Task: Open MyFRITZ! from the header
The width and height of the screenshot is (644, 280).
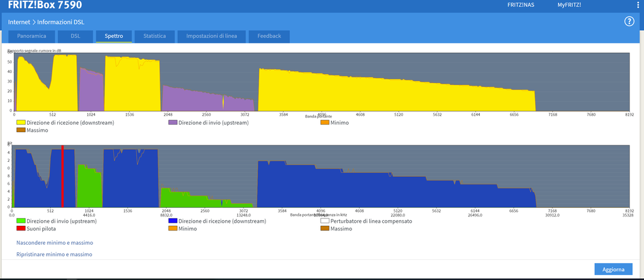Action: coord(569,6)
